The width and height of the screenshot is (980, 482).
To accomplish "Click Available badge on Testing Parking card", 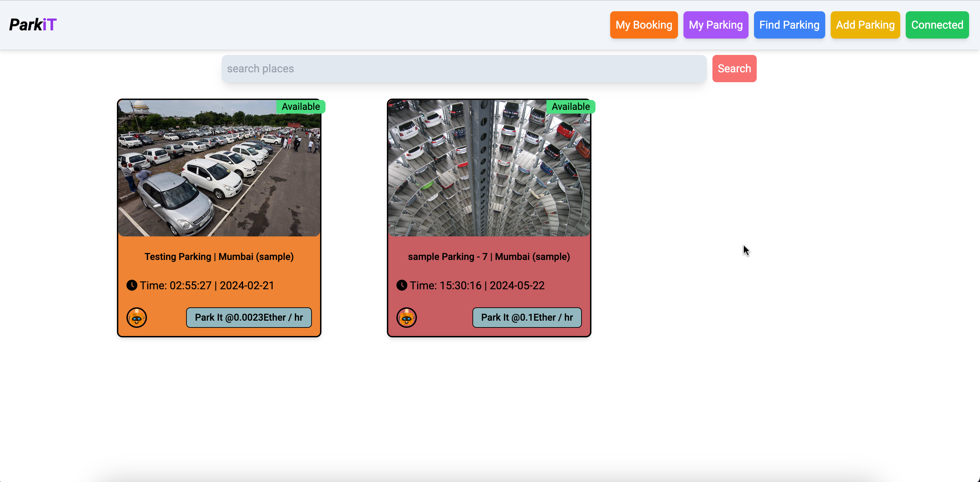I will click(x=301, y=107).
